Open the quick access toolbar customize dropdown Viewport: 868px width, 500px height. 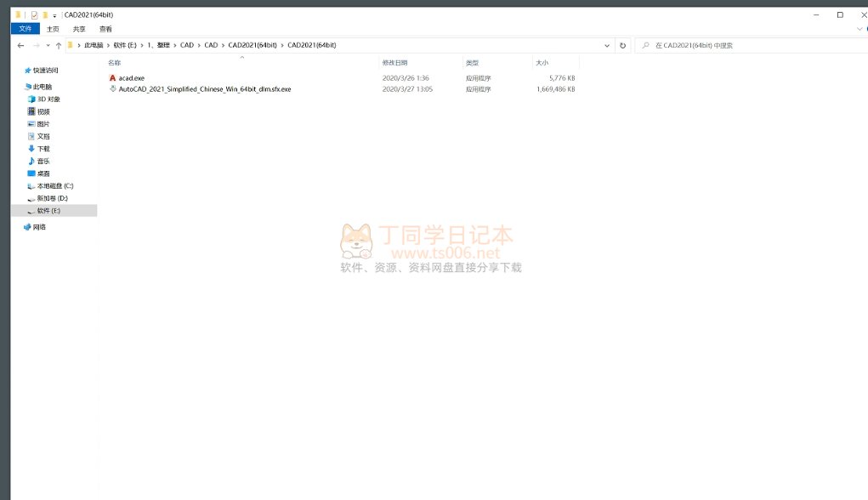[x=54, y=15]
